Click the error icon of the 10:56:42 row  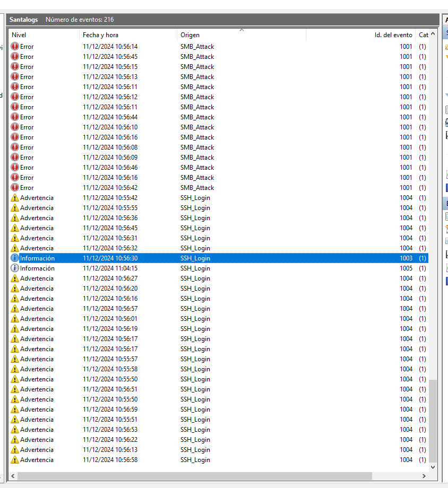pos(15,188)
